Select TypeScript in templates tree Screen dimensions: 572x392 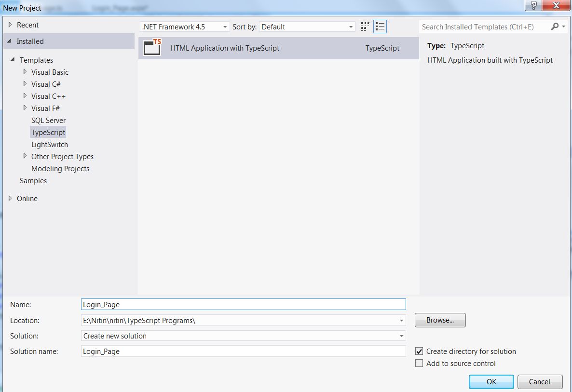pos(48,133)
